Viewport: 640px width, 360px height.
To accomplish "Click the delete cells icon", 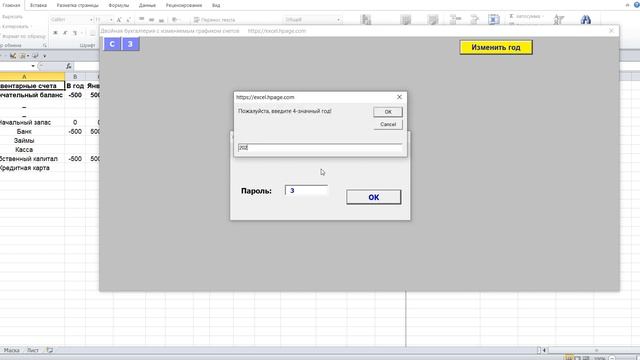I will click(x=474, y=19).
